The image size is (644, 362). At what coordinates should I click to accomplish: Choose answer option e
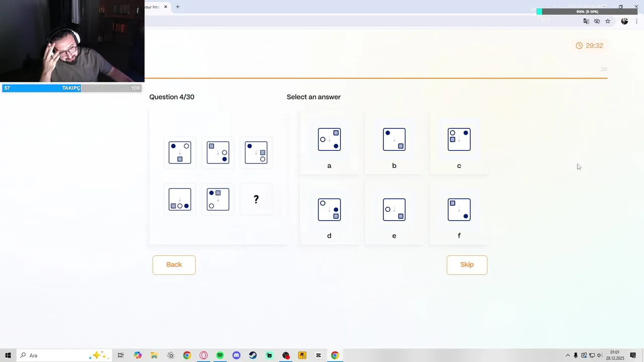pos(394,213)
